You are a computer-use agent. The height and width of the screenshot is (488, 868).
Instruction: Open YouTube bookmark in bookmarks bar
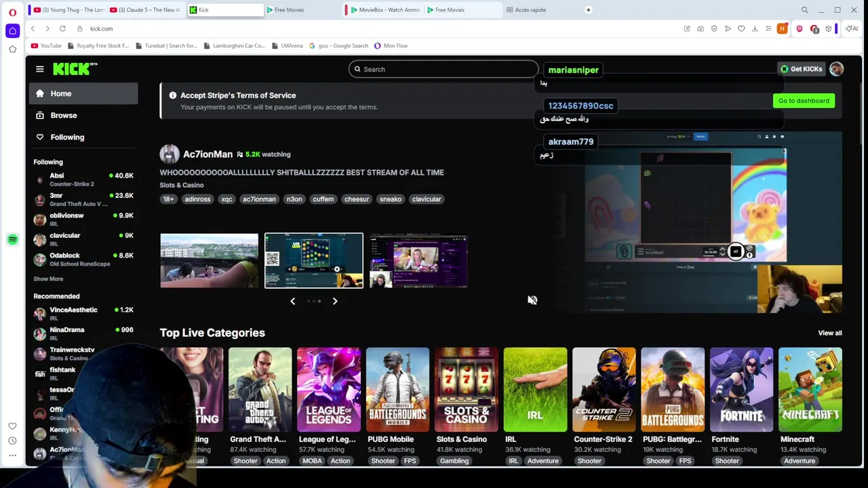(46, 45)
